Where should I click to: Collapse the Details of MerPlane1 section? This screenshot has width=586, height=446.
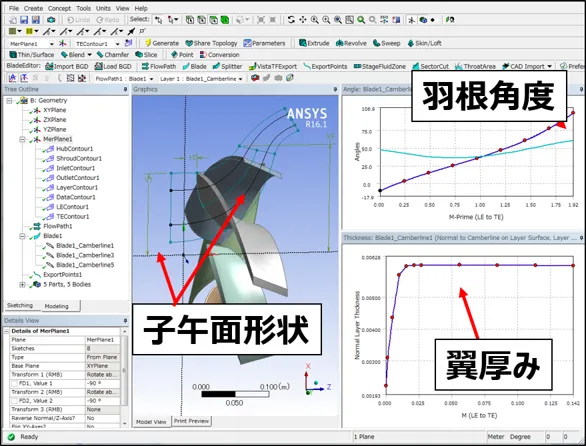(x=6, y=331)
